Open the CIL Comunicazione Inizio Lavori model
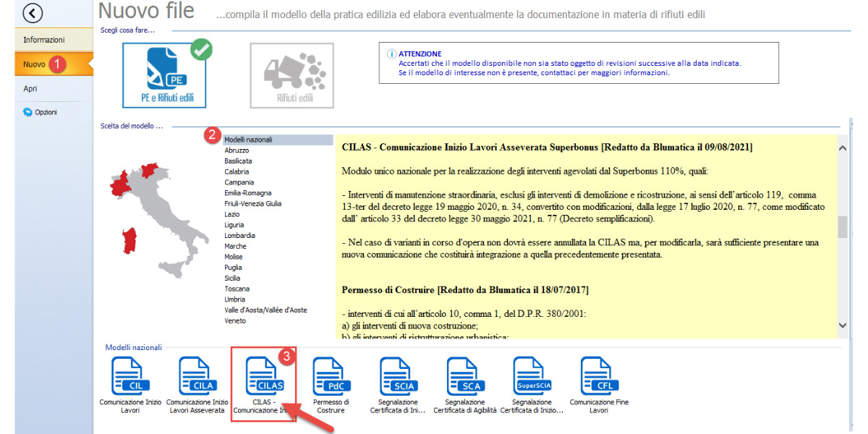Image resolution: width=868 pixels, height=434 pixels. point(129,376)
